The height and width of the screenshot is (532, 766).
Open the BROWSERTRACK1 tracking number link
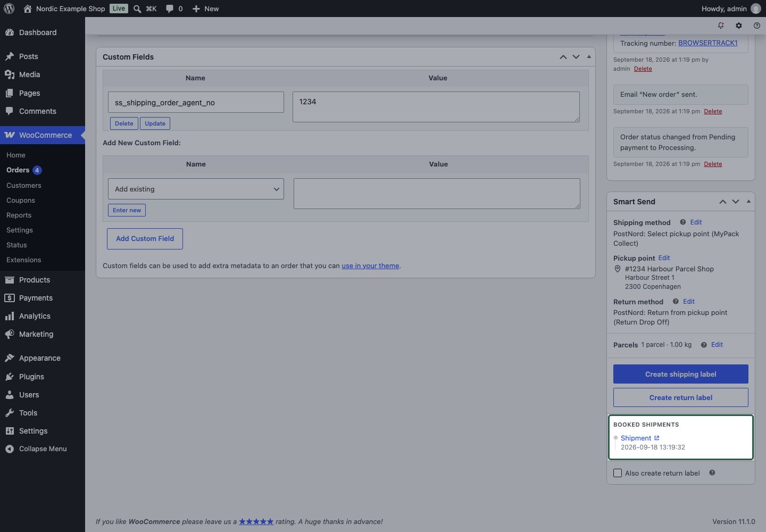click(x=708, y=43)
